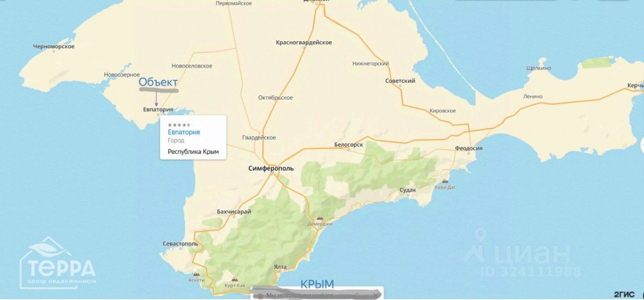
Task: Open the Евпатория link in popup card
Action: 184,132
